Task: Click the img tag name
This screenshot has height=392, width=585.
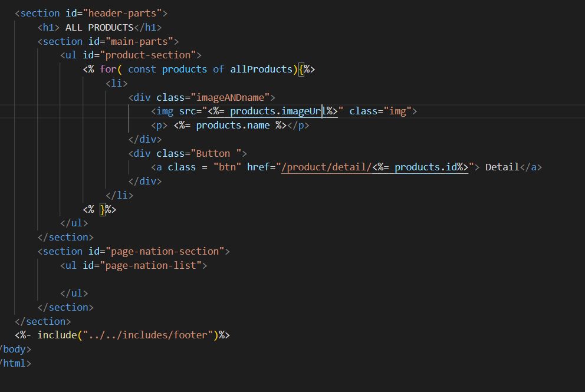Action: click(x=165, y=111)
